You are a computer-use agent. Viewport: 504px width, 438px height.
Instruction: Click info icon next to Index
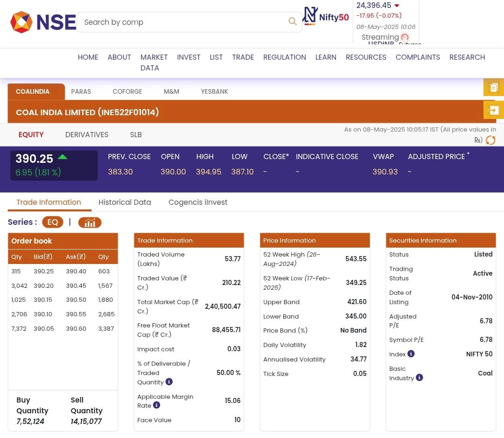(x=411, y=354)
